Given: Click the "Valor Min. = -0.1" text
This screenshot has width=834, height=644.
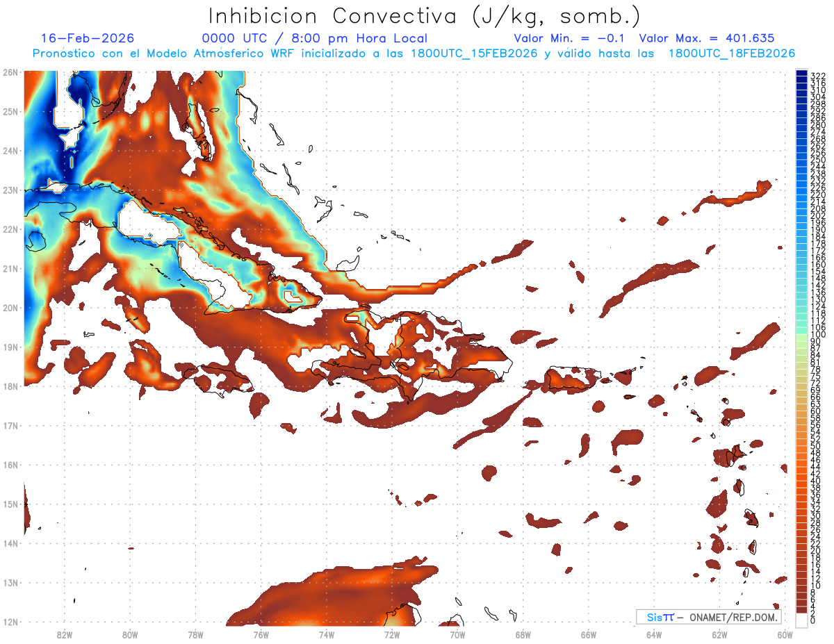Looking at the screenshot, I should point(569,39).
